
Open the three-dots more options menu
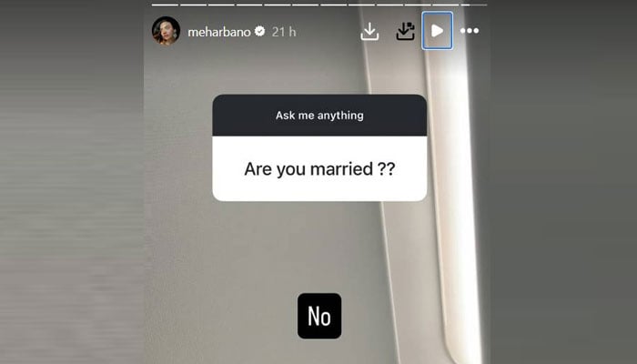pos(470,30)
